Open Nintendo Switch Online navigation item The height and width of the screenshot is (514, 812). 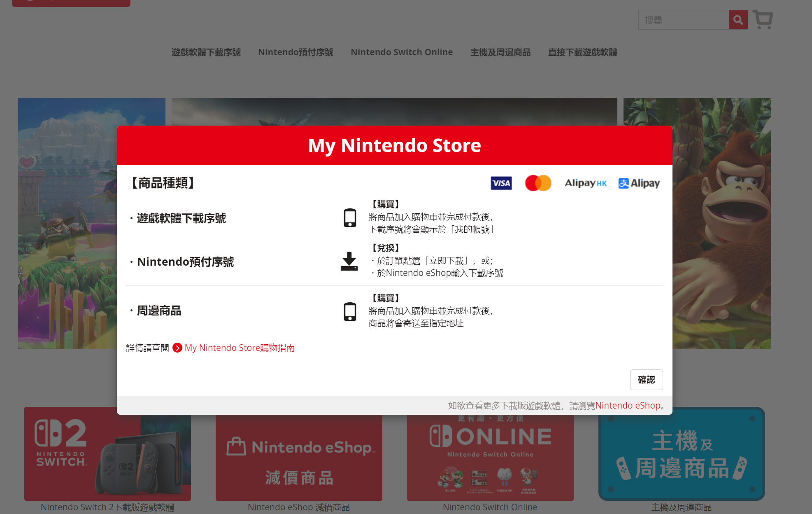coord(402,52)
